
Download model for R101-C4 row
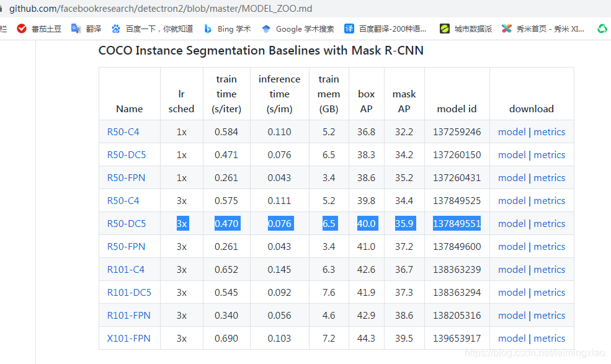click(512, 269)
